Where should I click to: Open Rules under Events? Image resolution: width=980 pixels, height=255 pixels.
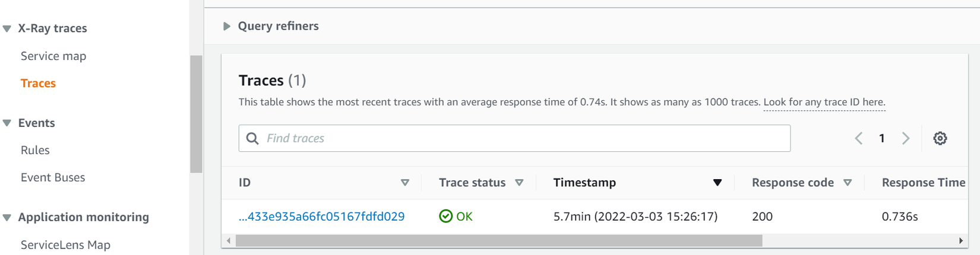[35, 150]
